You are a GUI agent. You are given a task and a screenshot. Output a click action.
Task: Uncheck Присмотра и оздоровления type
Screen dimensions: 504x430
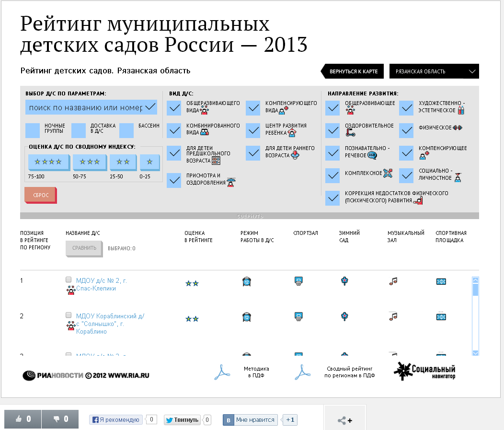[x=174, y=180]
